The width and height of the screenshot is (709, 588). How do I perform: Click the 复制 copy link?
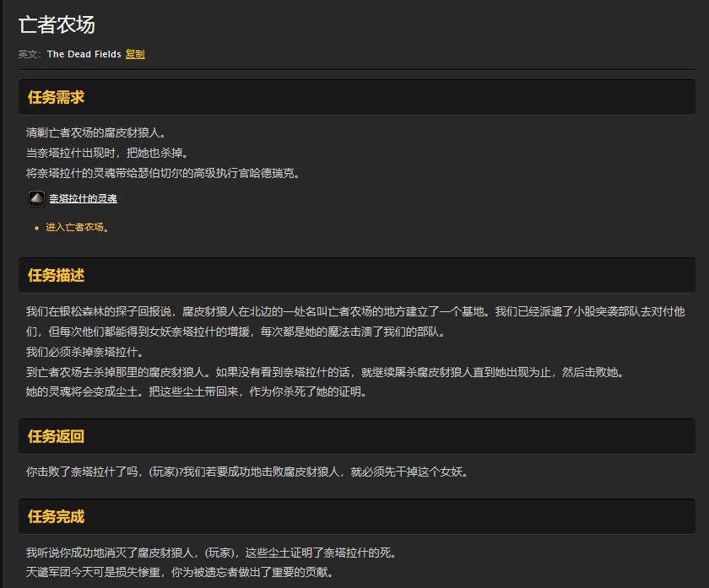coord(133,53)
